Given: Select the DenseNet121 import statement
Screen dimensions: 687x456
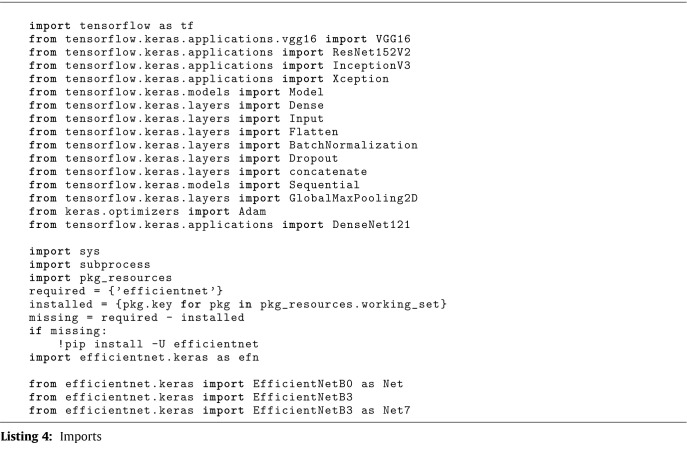Looking at the screenshot, I should pos(220,225).
